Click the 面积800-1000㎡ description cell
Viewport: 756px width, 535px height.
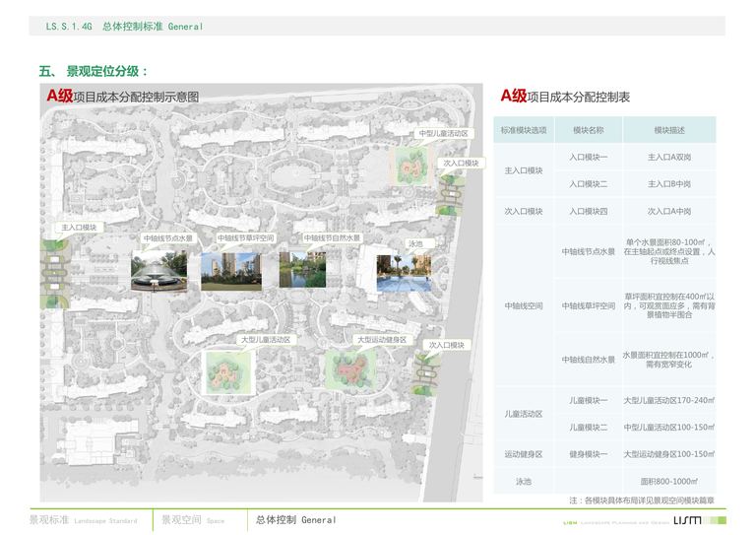click(x=669, y=481)
